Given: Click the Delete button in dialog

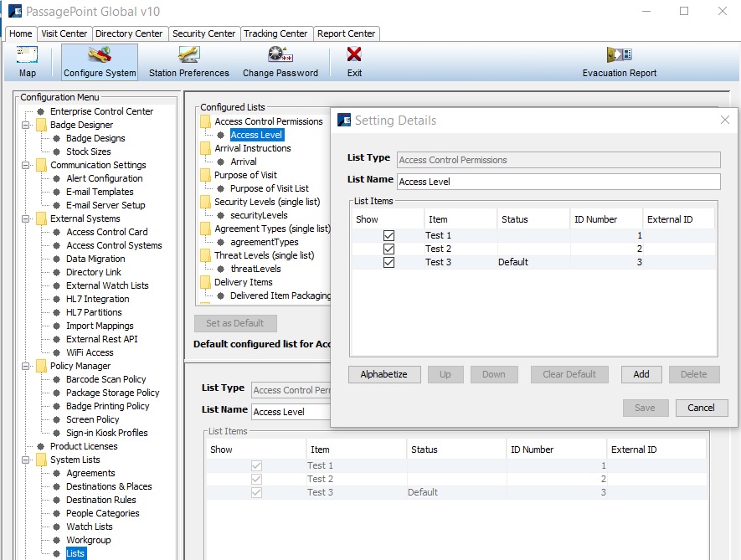Looking at the screenshot, I should (694, 374).
